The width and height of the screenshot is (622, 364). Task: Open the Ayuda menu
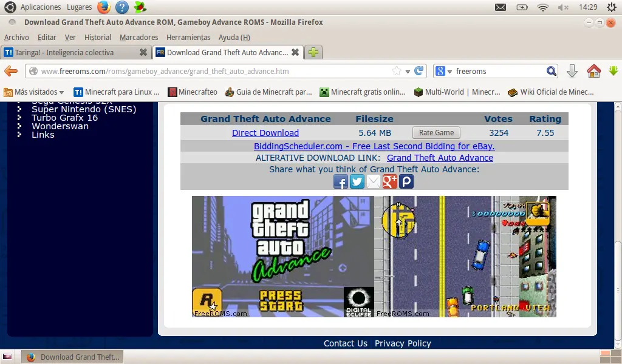coord(234,37)
